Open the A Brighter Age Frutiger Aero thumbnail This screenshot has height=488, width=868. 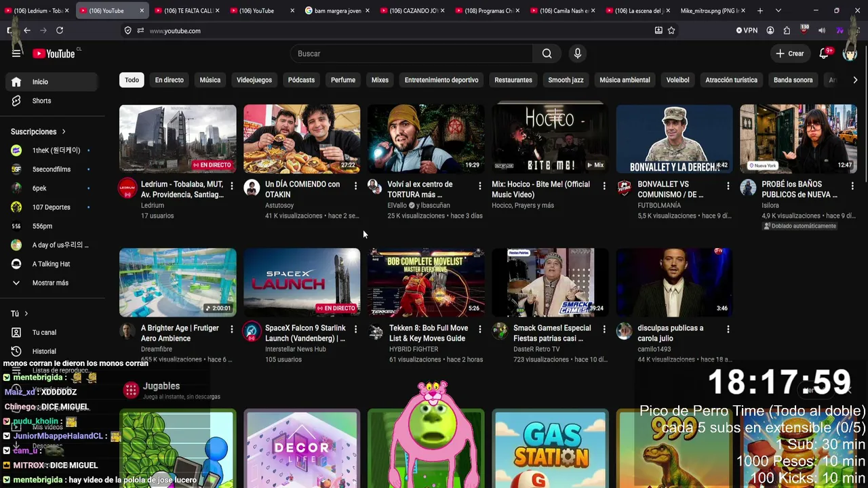tap(178, 283)
